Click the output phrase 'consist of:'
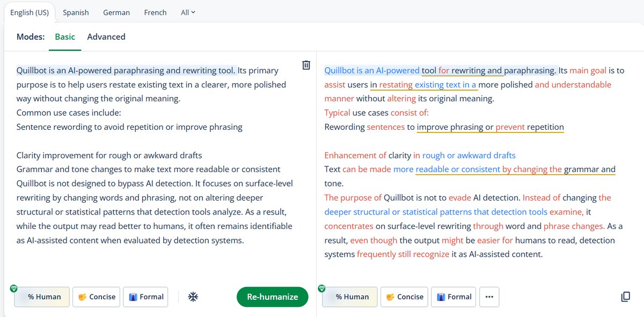Viewport: 644px width, 317px height. 409,113
